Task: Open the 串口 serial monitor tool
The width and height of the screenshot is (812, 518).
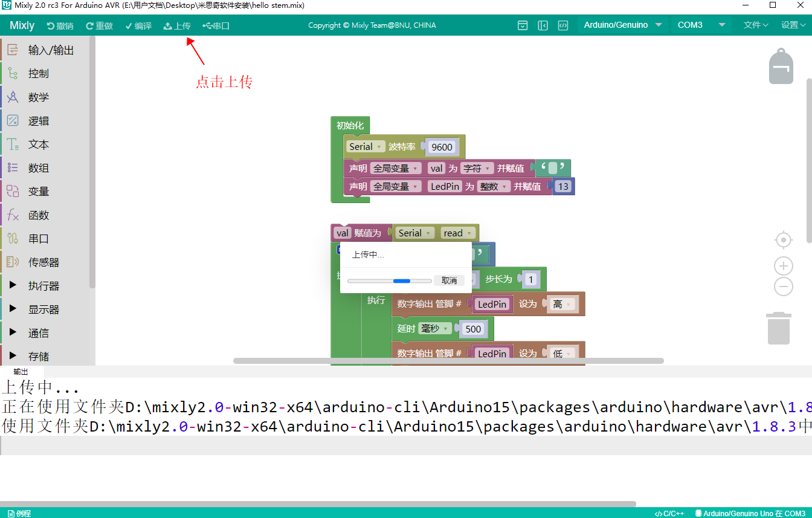Action: click(216, 26)
